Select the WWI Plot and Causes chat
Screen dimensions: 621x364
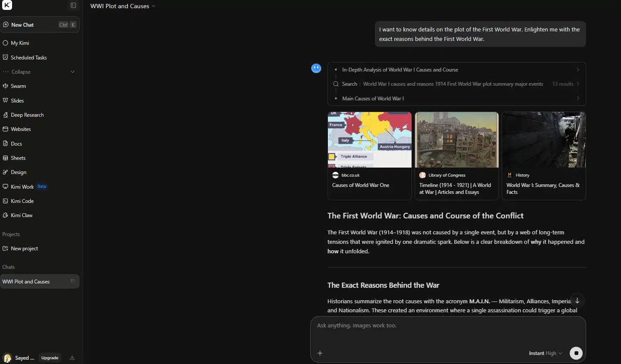(x=40, y=281)
